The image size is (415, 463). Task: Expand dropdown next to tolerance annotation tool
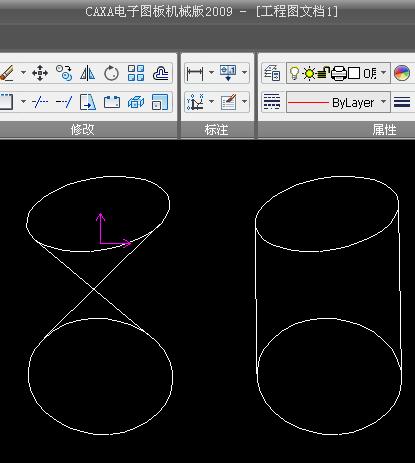point(245,72)
